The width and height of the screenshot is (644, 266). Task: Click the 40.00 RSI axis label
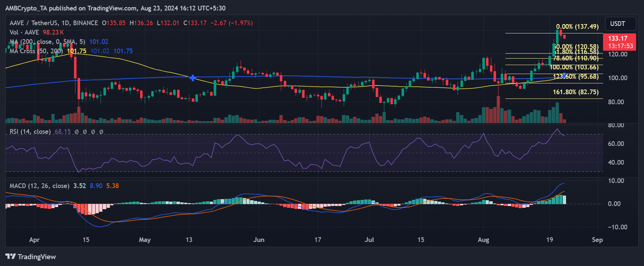[x=616, y=162]
